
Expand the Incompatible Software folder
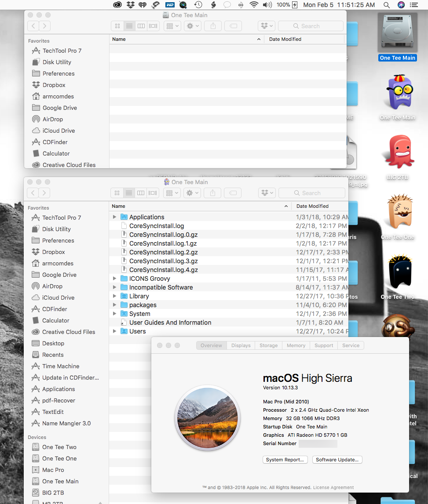tap(114, 287)
